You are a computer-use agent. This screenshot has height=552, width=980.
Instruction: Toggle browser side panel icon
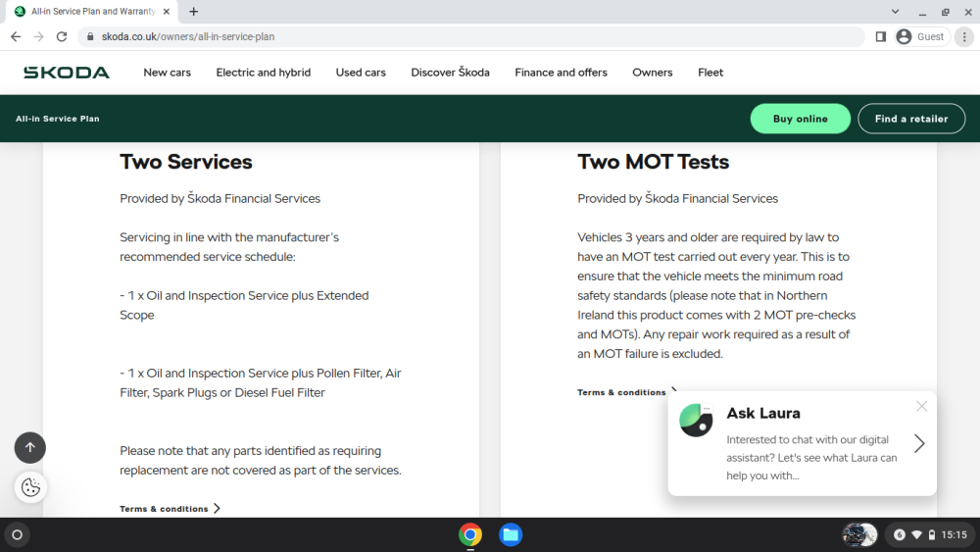tap(881, 37)
